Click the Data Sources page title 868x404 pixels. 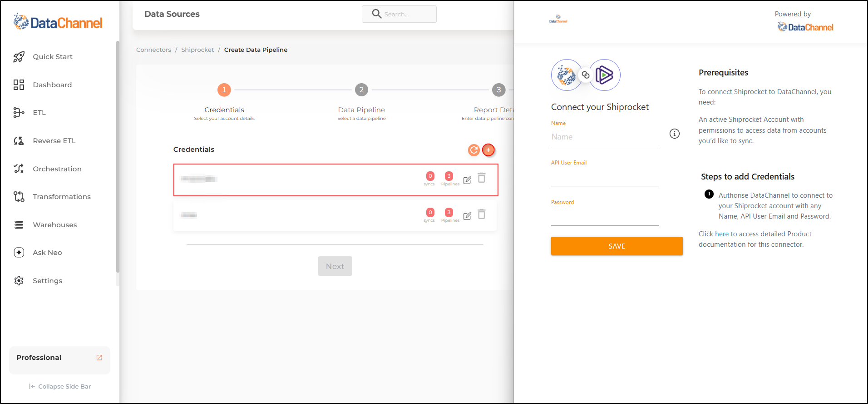[x=172, y=14]
